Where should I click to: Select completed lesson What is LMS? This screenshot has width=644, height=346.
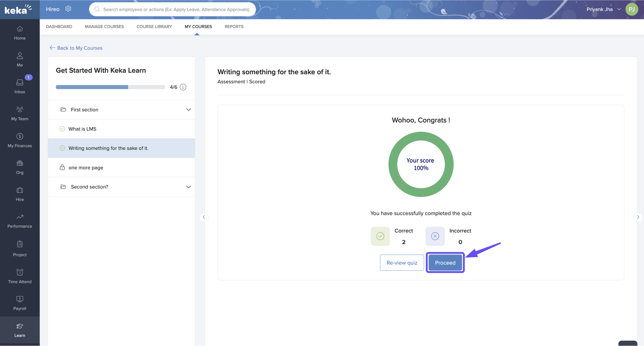(x=82, y=129)
